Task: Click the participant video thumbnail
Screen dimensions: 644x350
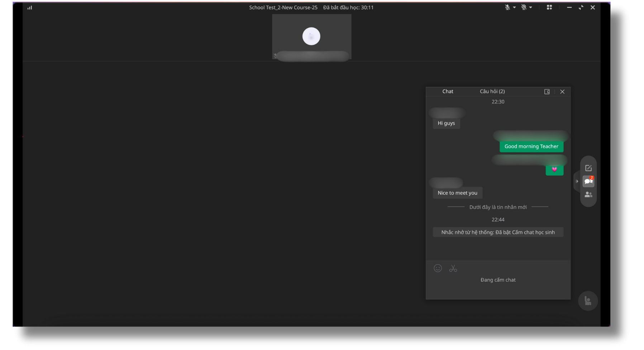Action: [311, 36]
